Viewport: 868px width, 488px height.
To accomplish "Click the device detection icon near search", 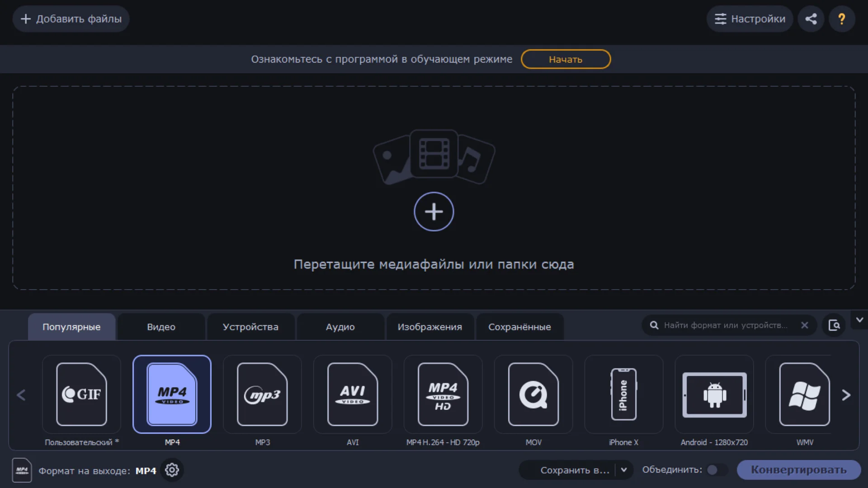I will (834, 325).
